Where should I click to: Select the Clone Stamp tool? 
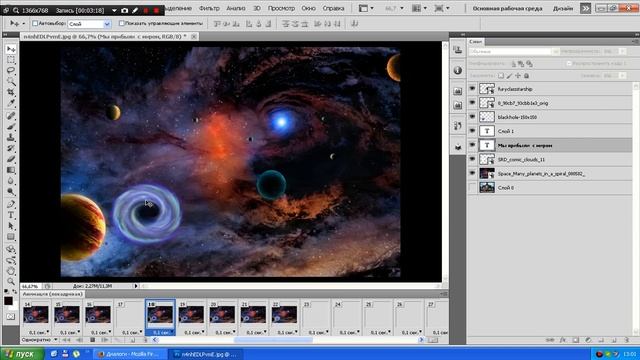point(11,138)
